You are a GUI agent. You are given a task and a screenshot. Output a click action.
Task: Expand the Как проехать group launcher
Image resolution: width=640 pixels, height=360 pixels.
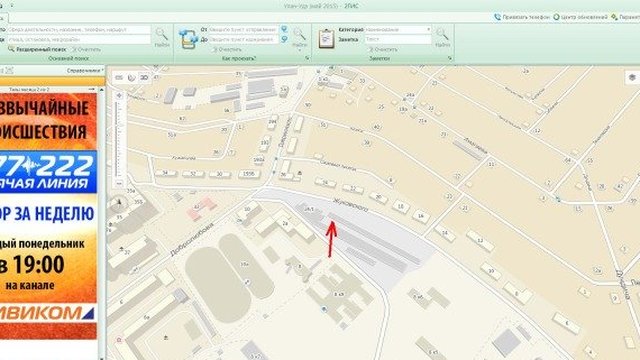[x=307, y=58]
